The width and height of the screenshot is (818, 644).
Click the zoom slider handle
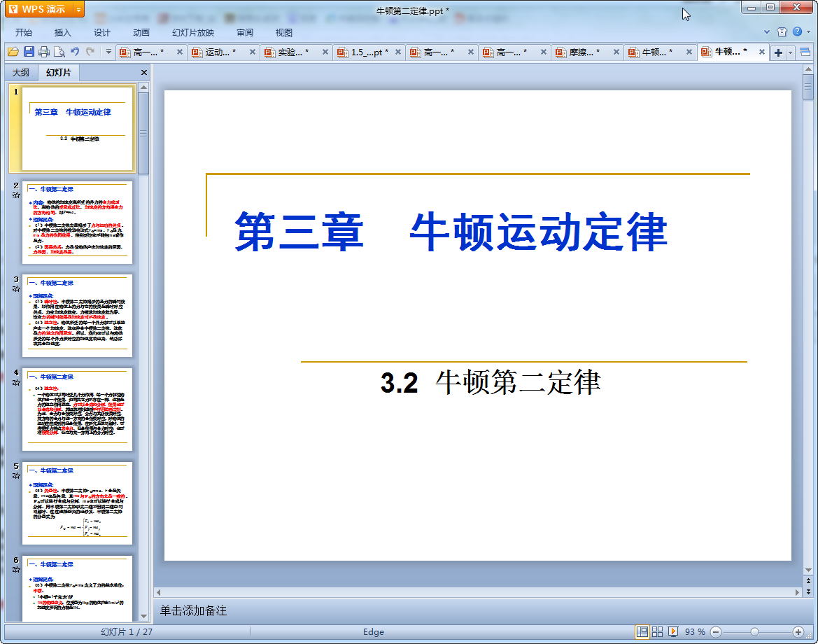tap(754, 631)
